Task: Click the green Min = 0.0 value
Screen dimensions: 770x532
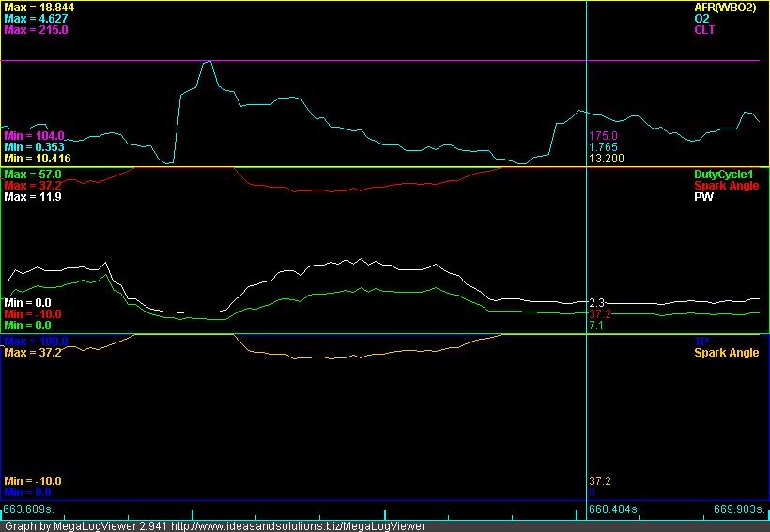Action: (27, 326)
